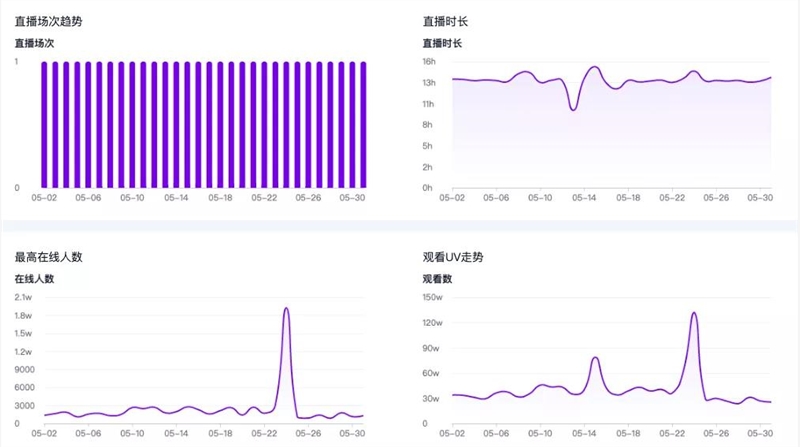Viewport: 800px width, 447px height.
Task: Click the 1.8w y-axis label
Action: (23, 316)
